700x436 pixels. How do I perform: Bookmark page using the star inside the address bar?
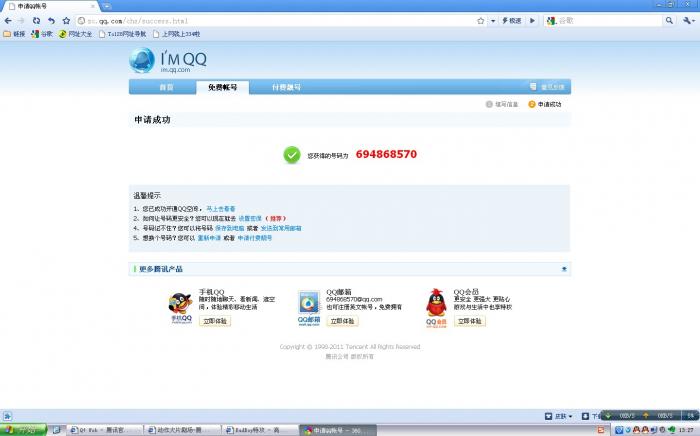480,21
